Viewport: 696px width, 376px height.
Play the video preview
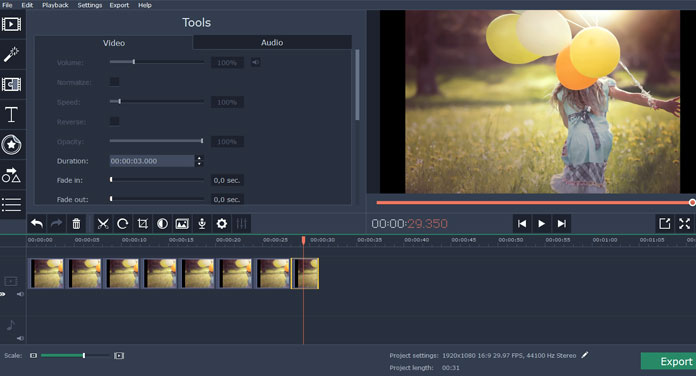click(x=542, y=224)
